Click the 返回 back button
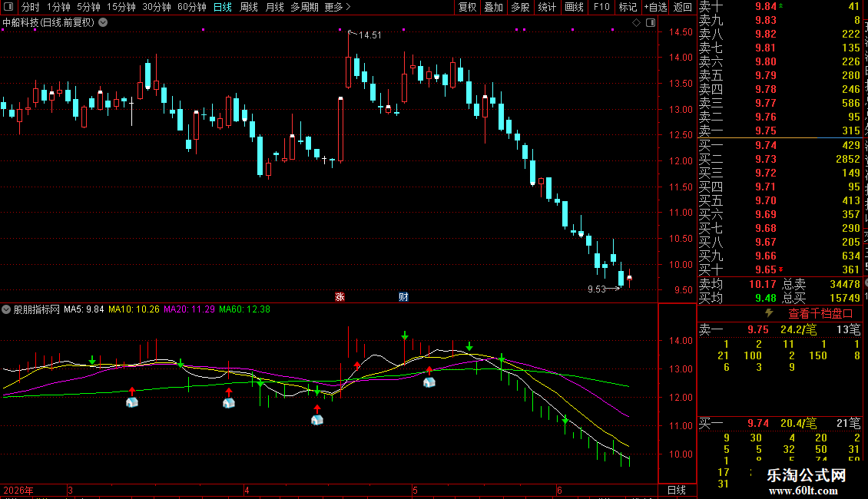Viewport: 868px width, 499px height. [x=683, y=7]
